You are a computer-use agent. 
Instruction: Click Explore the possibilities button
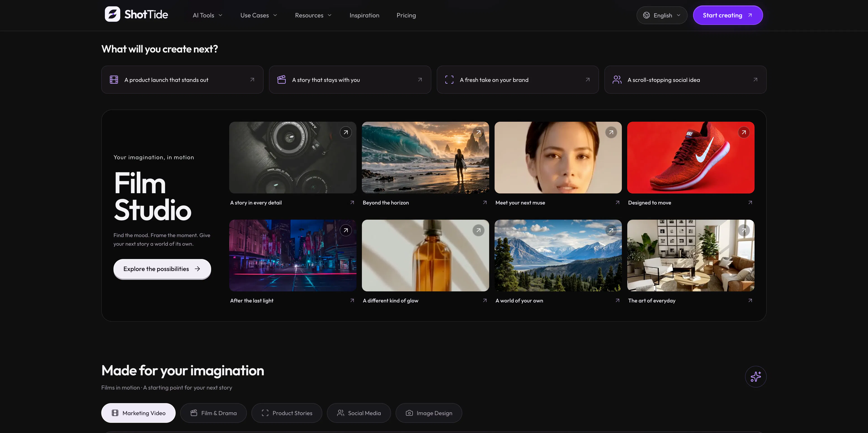162,269
